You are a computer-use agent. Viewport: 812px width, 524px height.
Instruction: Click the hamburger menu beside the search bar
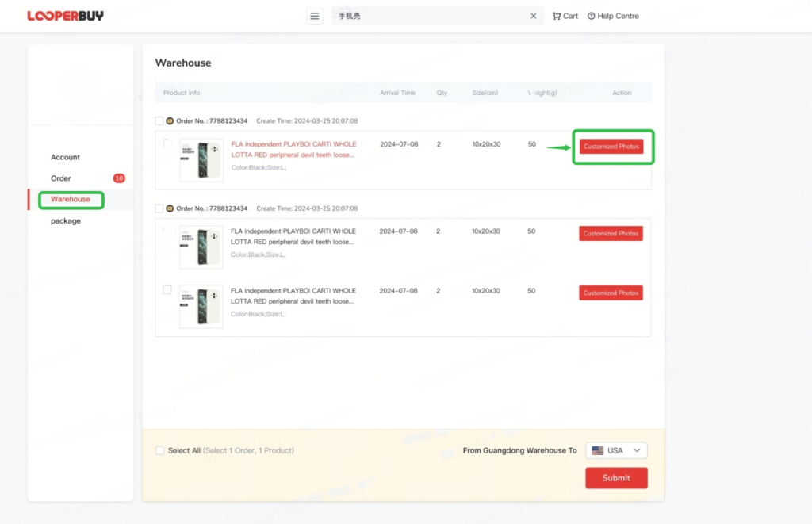(314, 15)
